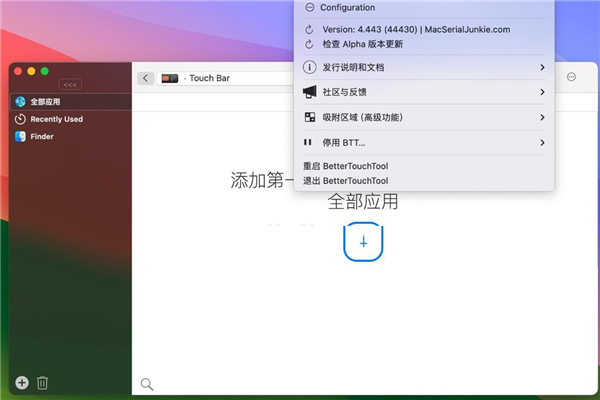This screenshot has height=400, width=600.
Task: Expand chevron of 发行说明和文档
Action: tap(542, 67)
